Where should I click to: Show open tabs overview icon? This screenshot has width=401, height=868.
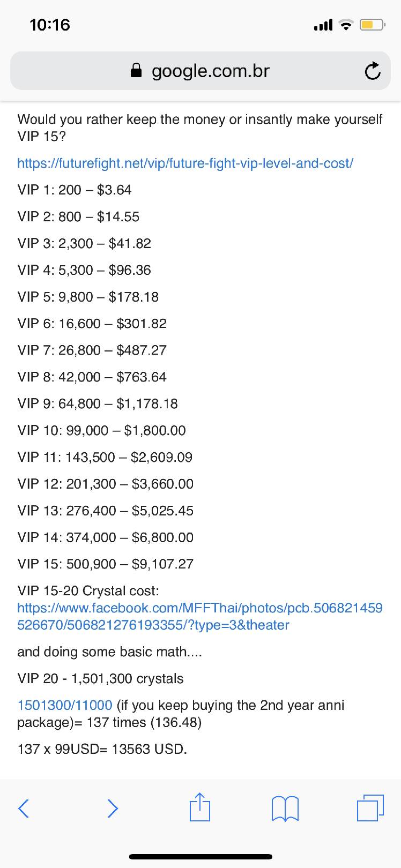(370, 807)
